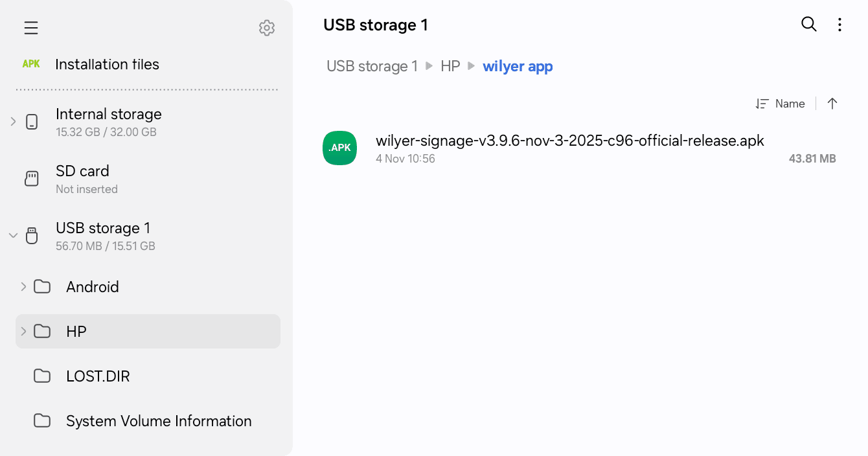This screenshot has width=868, height=456.
Task: Expand the Android folder chevron
Action: (23, 286)
